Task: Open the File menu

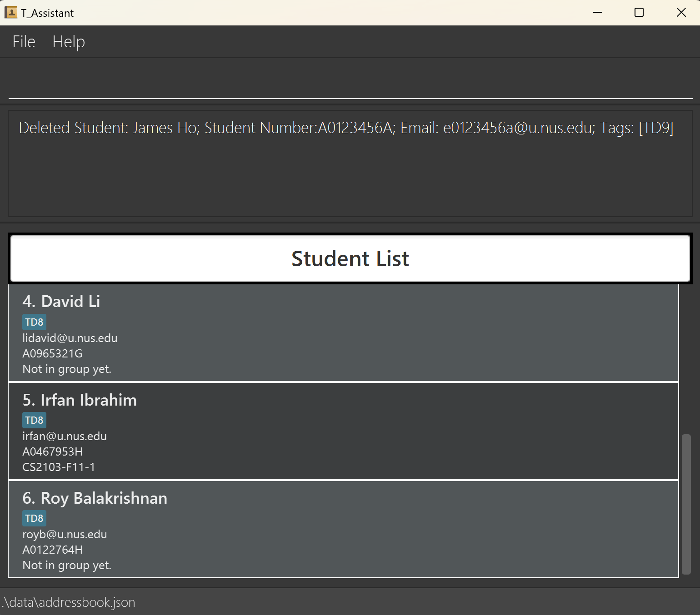Action: pos(24,42)
